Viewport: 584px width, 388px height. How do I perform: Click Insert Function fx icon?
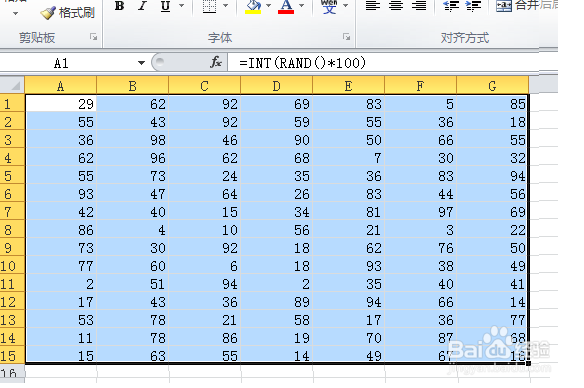[x=216, y=62]
